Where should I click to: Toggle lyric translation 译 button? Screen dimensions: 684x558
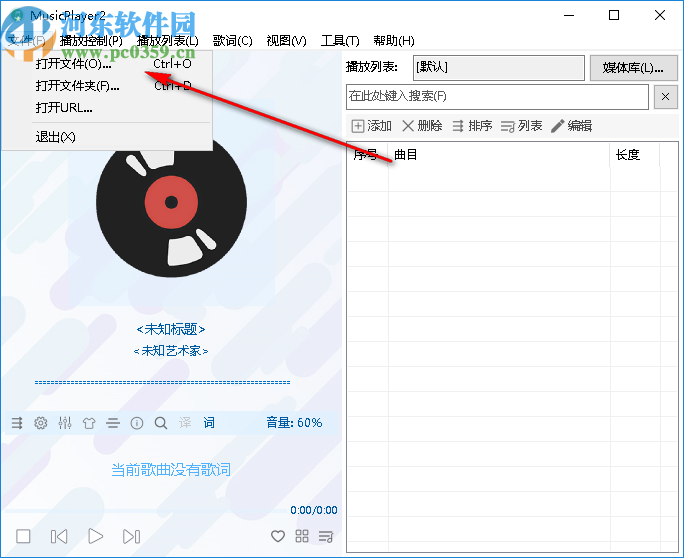click(x=185, y=422)
